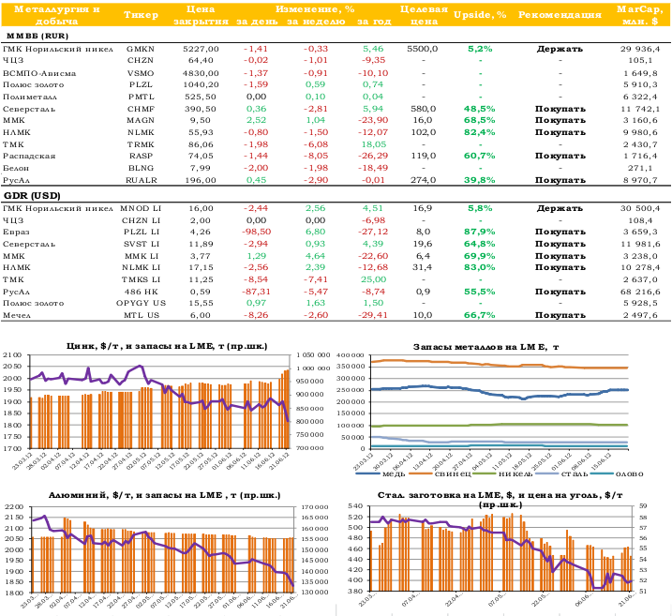
Task: Select the RASP ticker cell
Action: pyautogui.click(x=141, y=156)
